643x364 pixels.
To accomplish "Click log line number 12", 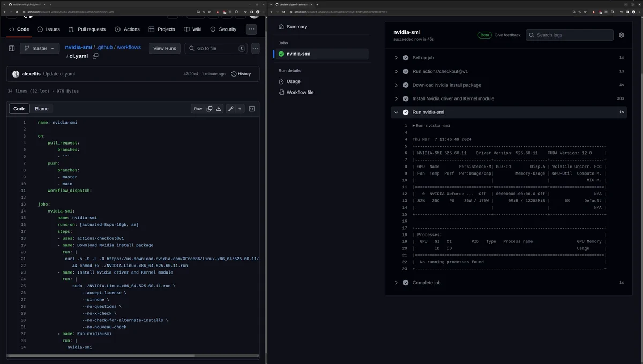I will (x=405, y=194).
